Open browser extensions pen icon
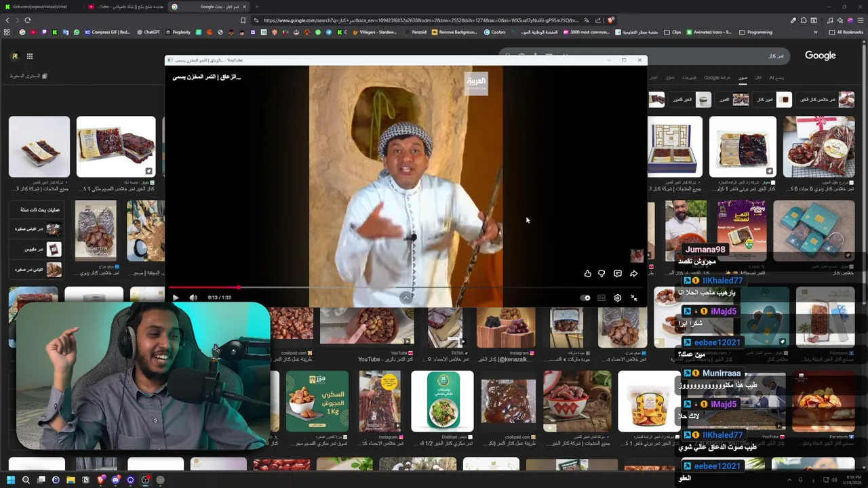Image resolution: width=868 pixels, height=488 pixels. click(793, 20)
